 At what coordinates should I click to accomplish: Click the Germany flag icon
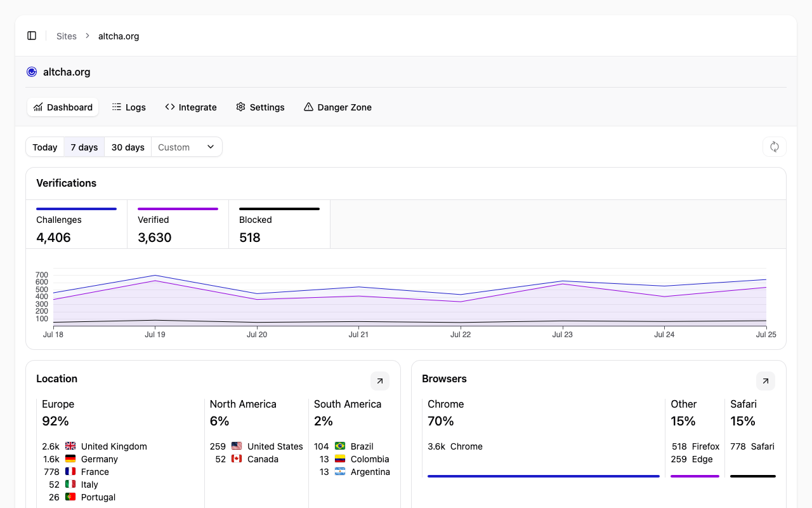pyautogui.click(x=70, y=459)
